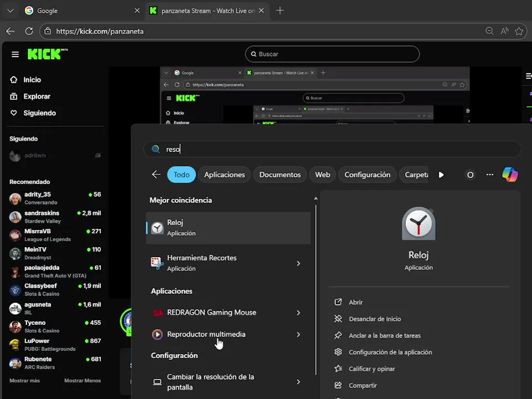Switch to panzaneta Stream tab
532x399 pixels.
[x=208, y=11]
